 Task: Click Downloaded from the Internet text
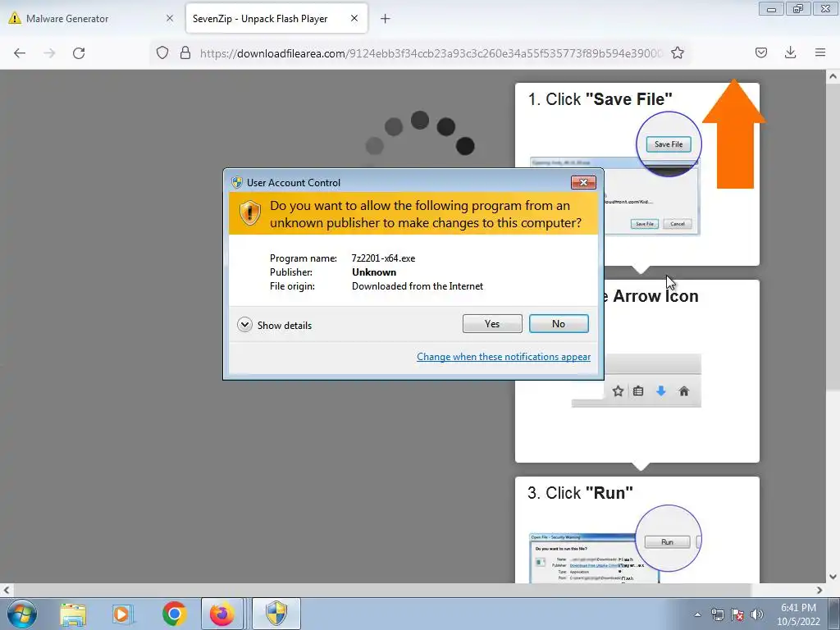pos(418,286)
